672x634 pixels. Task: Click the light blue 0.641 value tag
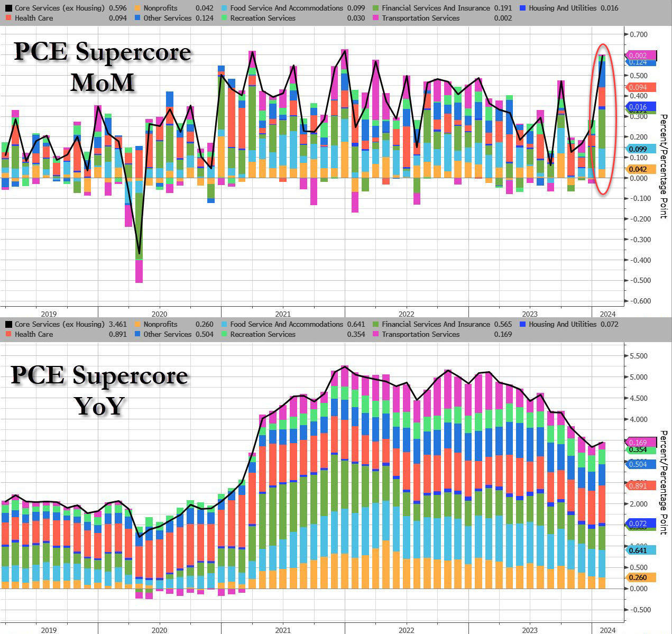coord(641,550)
